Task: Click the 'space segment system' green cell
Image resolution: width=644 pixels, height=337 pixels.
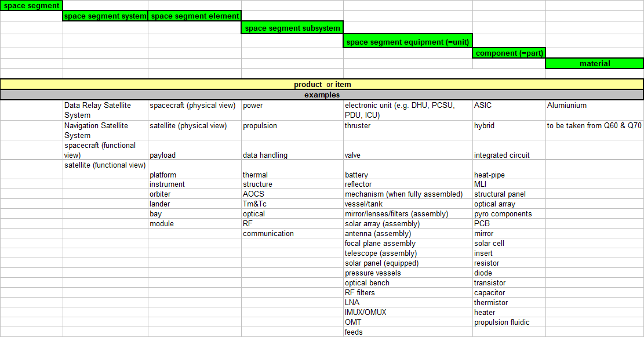Action: point(105,16)
